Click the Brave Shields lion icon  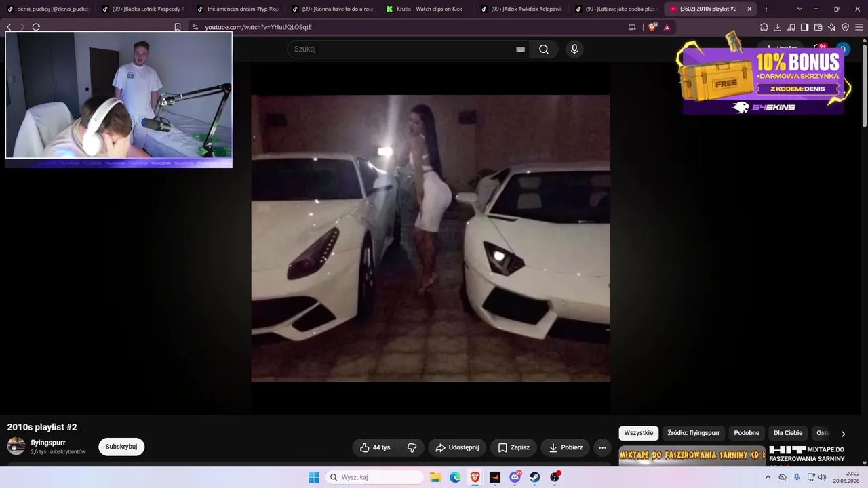click(x=652, y=27)
